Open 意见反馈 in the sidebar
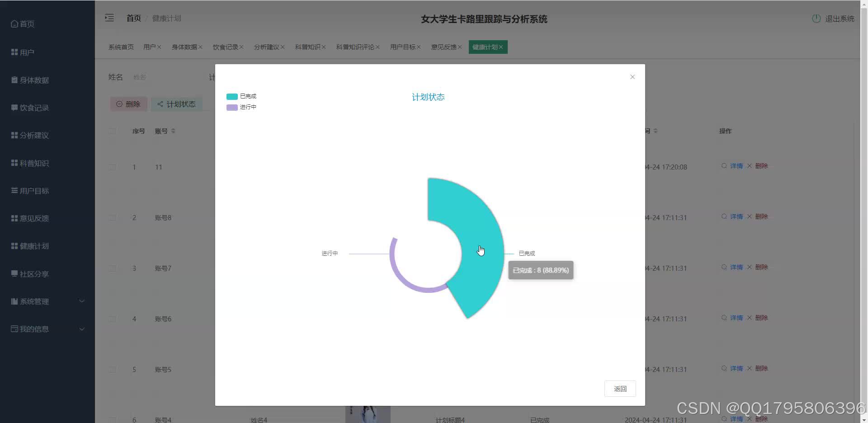Image resolution: width=868 pixels, height=423 pixels. [x=47, y=218]
